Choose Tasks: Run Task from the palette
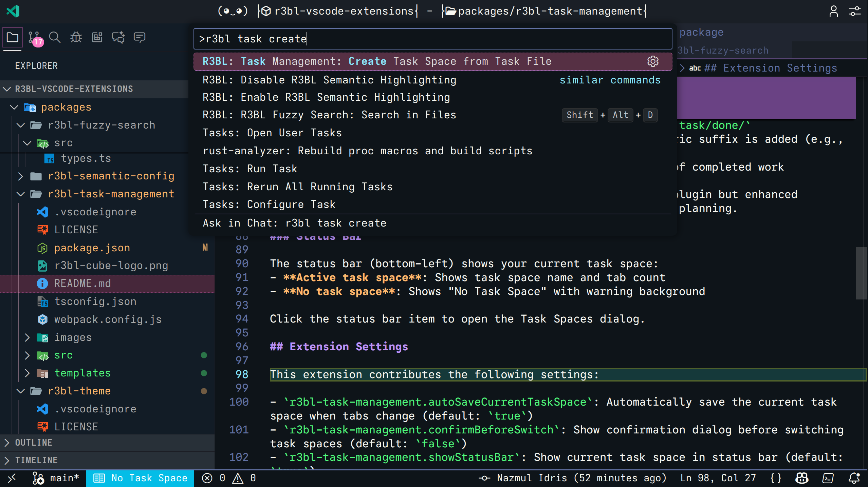 click(250, 169)
